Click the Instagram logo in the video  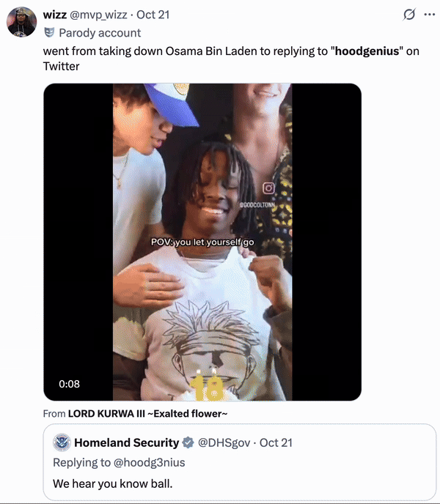tap(268, 188)
